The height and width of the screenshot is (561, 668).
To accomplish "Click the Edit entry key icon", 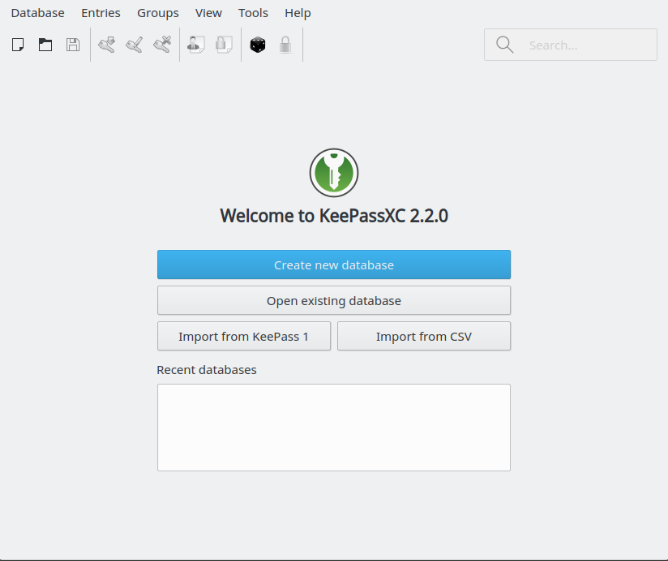I will [134, 45].
